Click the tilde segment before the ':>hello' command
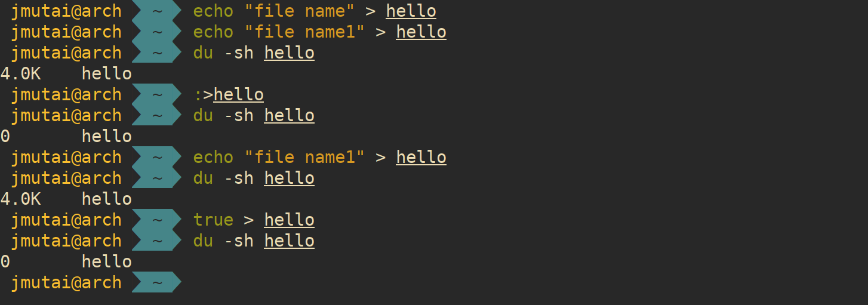The height and width of the screenshot is (305, 868). pos(156,94)
